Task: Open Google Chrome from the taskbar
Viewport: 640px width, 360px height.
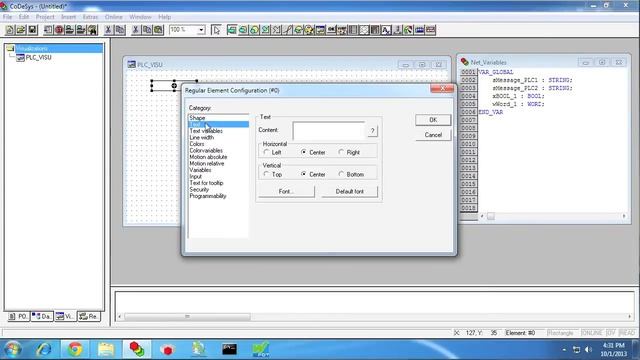Action: 75,349
